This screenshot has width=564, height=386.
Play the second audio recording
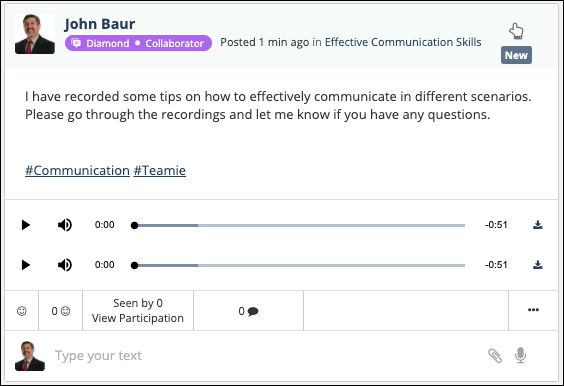click(x=26, y=265)
